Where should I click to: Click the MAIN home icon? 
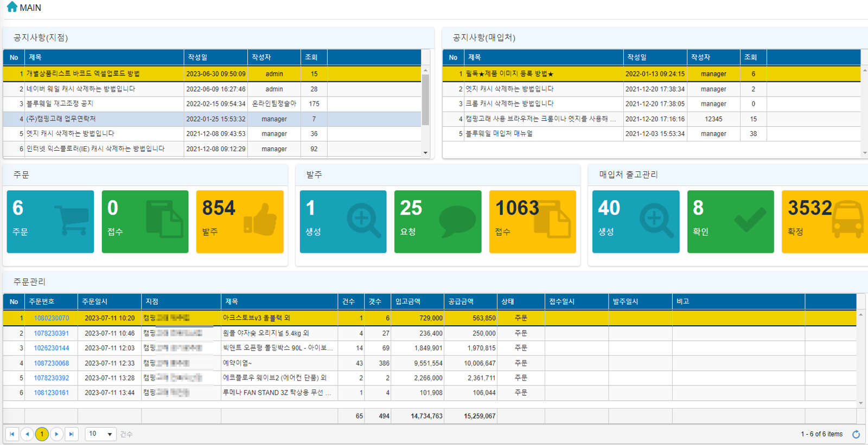[x=12, y=7]
